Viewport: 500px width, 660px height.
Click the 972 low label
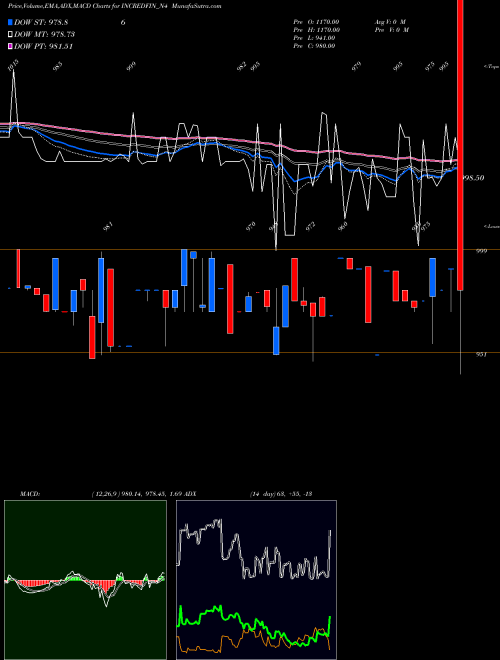click(311, 226)
